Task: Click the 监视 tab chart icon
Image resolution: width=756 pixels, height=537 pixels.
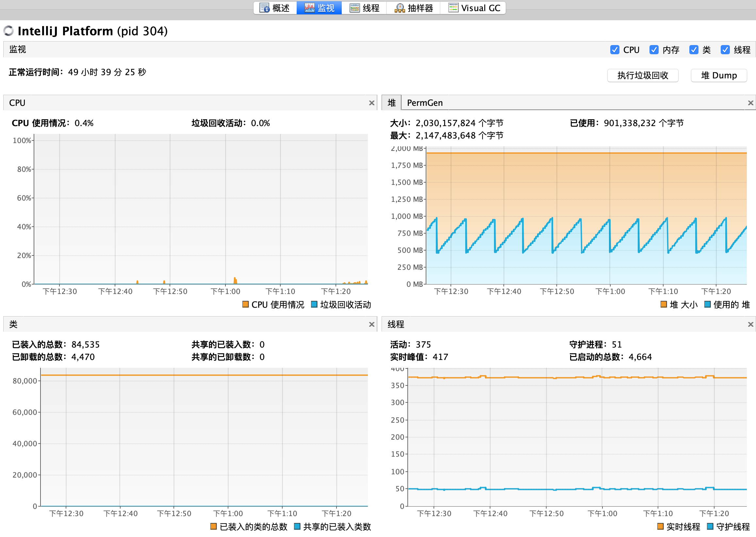Action: point(309,8)
